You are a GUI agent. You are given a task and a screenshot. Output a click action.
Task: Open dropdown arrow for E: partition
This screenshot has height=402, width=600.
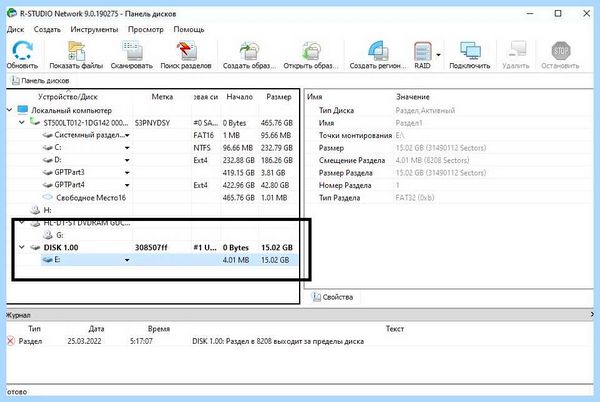[127, 260]
